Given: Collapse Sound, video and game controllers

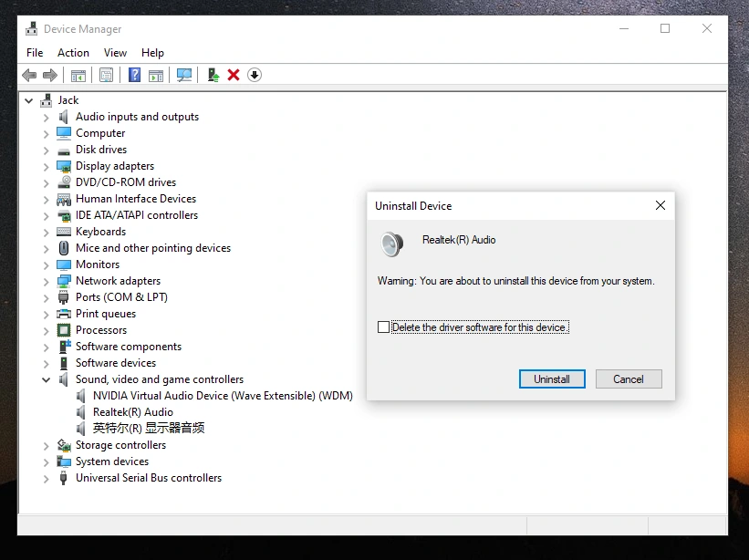Looking at the screenshot, I should (46, 380).
